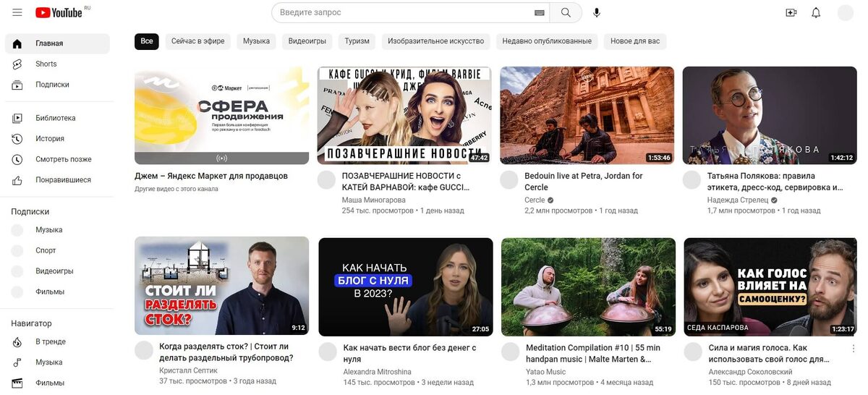Open Маша Миногарова channel name

374,200
